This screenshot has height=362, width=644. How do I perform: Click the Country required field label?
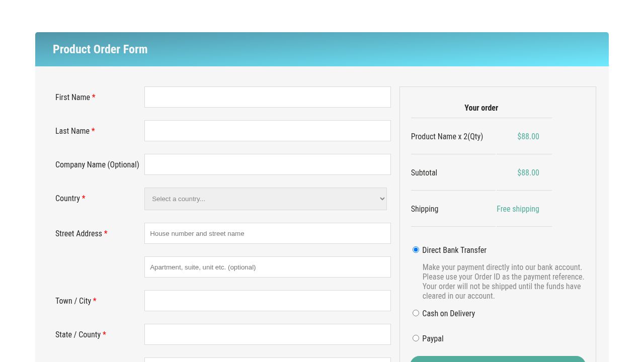(68, 198)
